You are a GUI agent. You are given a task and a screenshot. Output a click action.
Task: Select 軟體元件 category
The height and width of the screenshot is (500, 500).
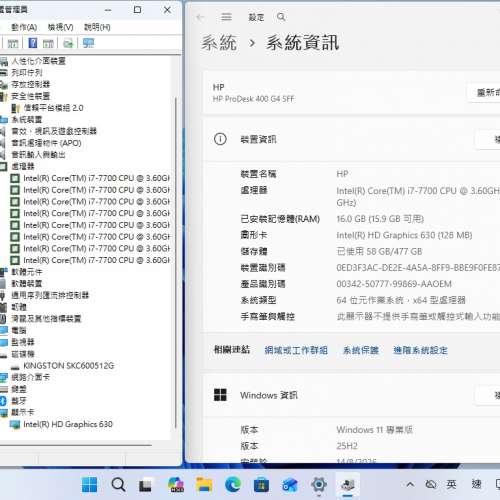click(x=27, y=272)
